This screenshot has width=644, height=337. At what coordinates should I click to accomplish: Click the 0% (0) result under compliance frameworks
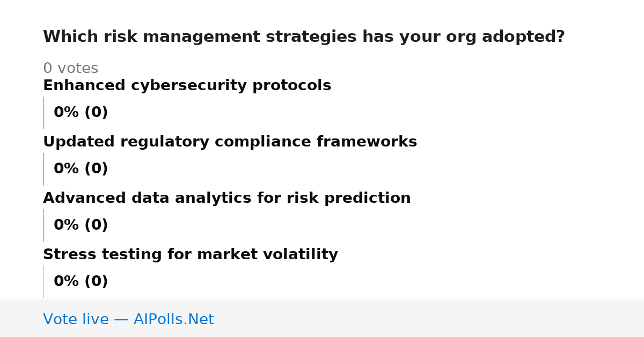[80, 169]
